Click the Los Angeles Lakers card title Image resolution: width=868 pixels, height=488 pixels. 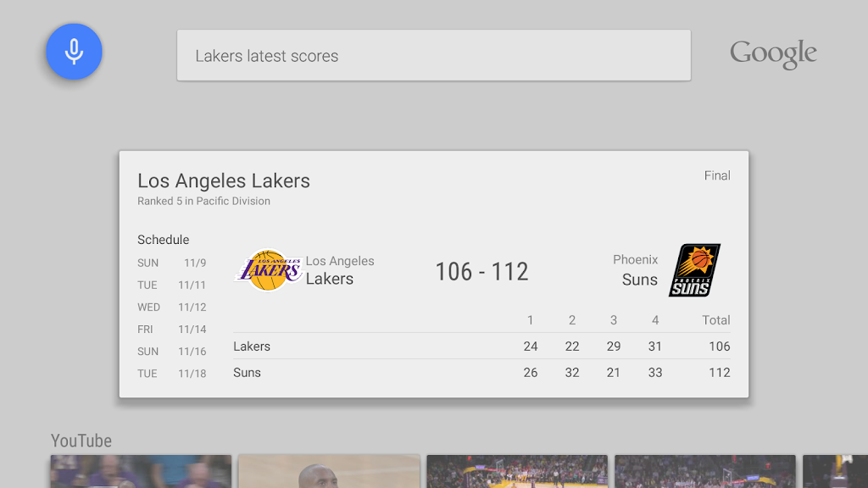pyautogui.click(x=224, y=180)
